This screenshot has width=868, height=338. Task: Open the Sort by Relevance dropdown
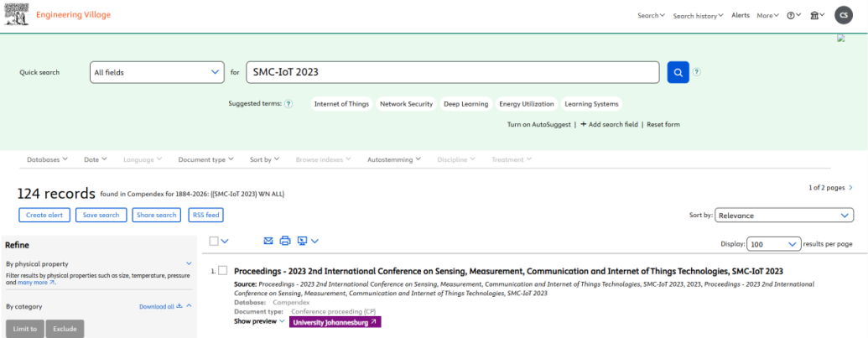click(x=784, y=216)
